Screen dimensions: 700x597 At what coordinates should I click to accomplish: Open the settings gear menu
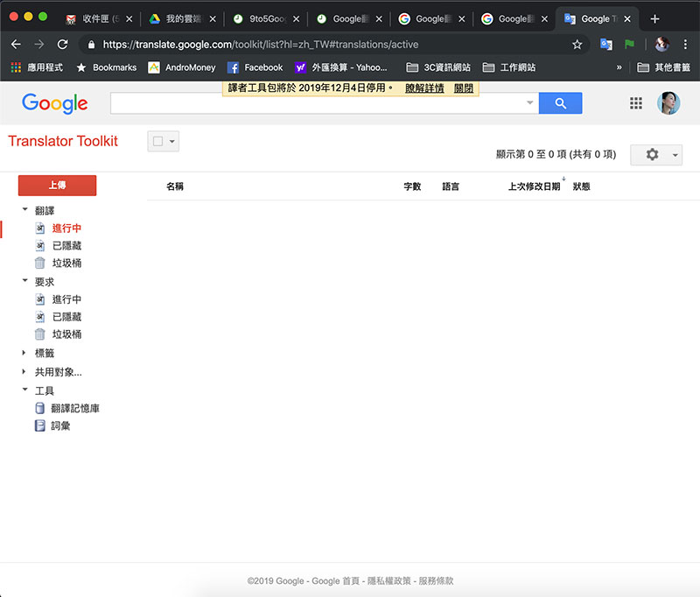652,154
